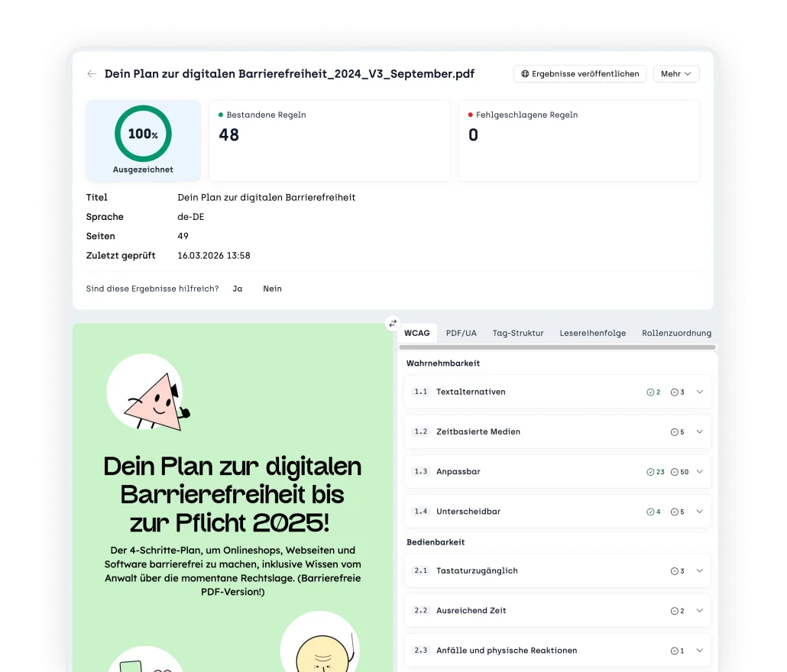Click the globe icon in Ergebnisse veröffentlichen
The height and width of the screenshot is (672, 787).
pos(525,74)
